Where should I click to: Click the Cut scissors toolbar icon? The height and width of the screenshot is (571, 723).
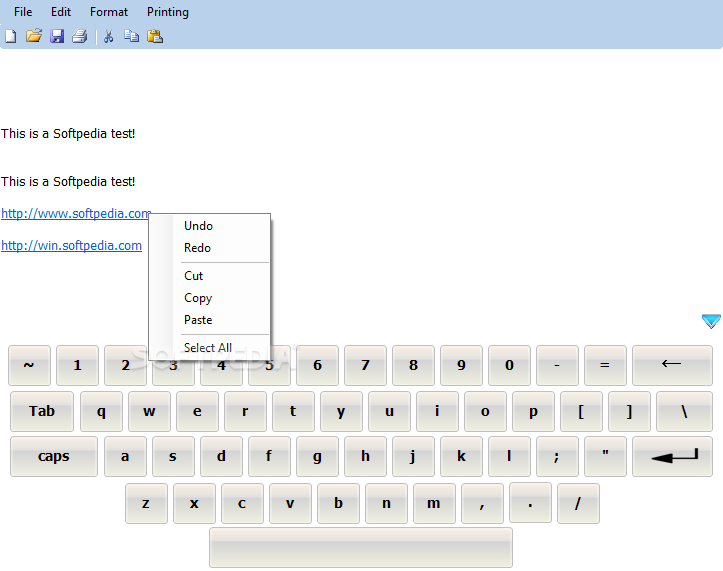coord(108,36)
